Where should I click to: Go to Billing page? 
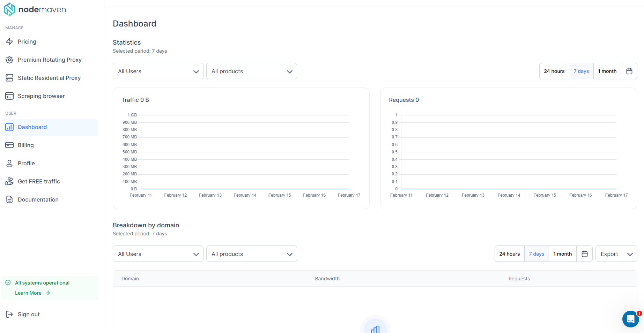pyautogui.click(x=26, y=145)
